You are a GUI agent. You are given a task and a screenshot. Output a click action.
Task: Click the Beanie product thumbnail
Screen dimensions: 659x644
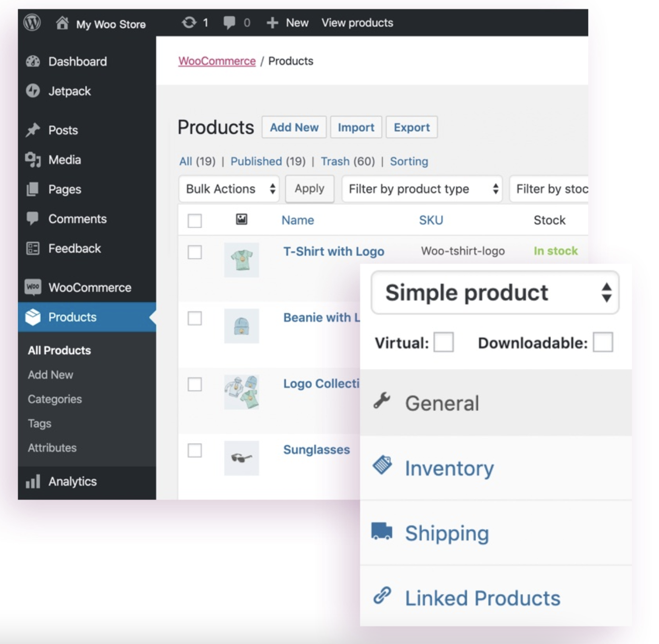(x=241, y=326)
